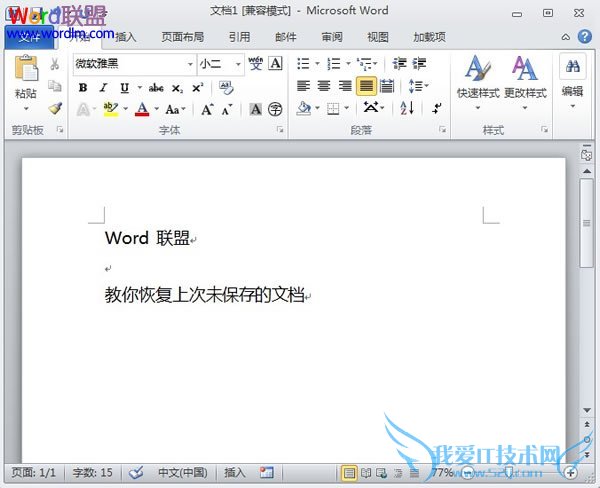Viewport: 600px width, 488px height.
Task: Open borders dropdown arrow
Action: click(346, 108)
